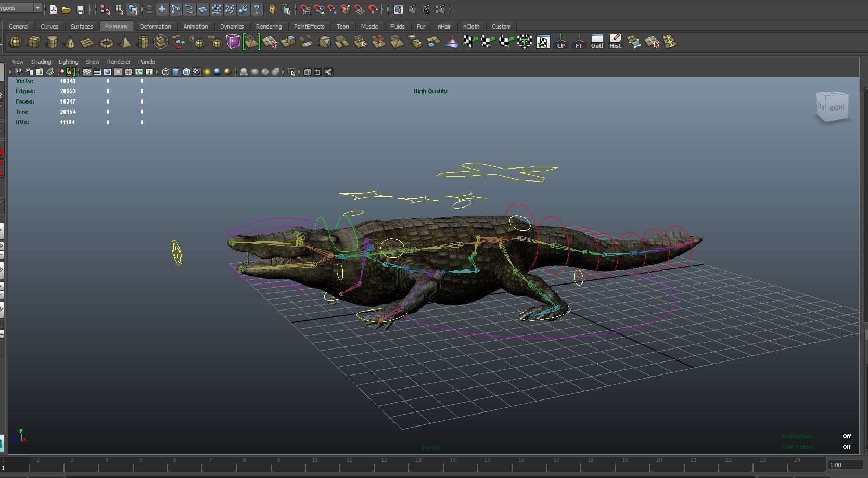Click the current frame field showing 1.00
The width and height of the screenshot is (868, 478).
(x=844, y=465)
